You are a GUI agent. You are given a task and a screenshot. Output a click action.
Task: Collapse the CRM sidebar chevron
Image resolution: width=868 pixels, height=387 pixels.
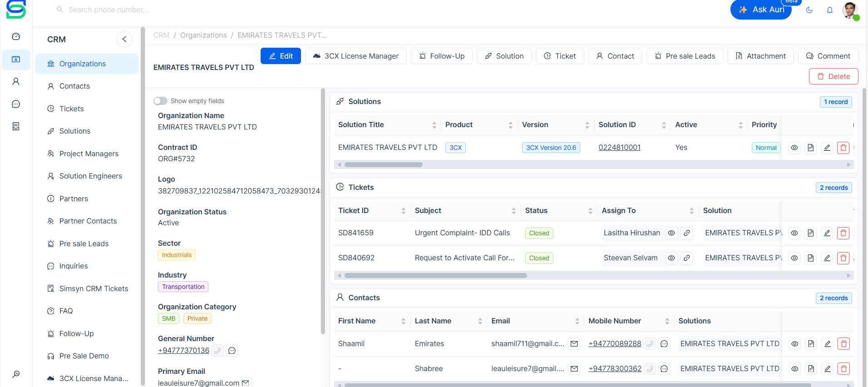pos(124,39)
